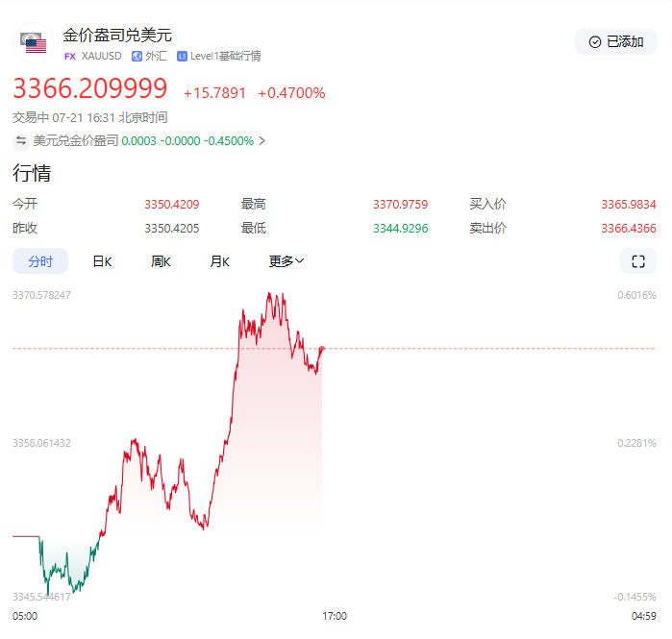Image resolution: width=672 pixels, height=639 pixels.
Task: Open the chart in fullscreen mode
Action: (637, 261)
